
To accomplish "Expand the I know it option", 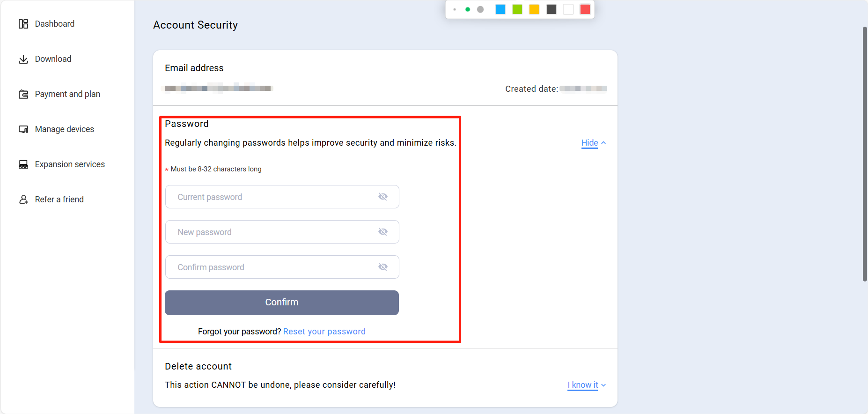I will pyautogui.click(x=583, y=384).
